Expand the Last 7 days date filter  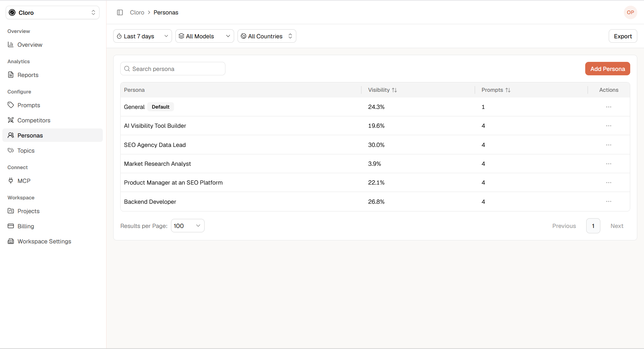[x=142, y=36]
